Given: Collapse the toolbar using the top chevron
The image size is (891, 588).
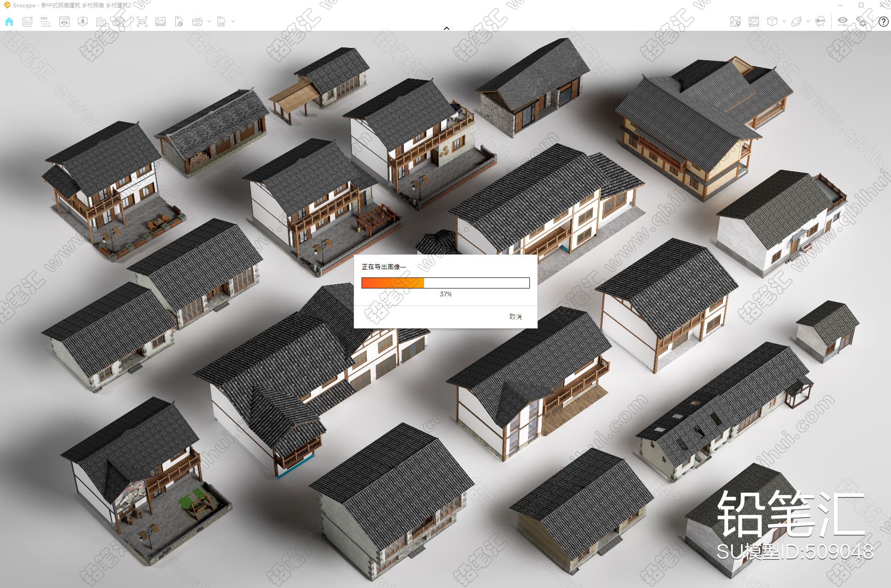Looking at the screenshot, I should pyautogui.click(x=446, y=28).
